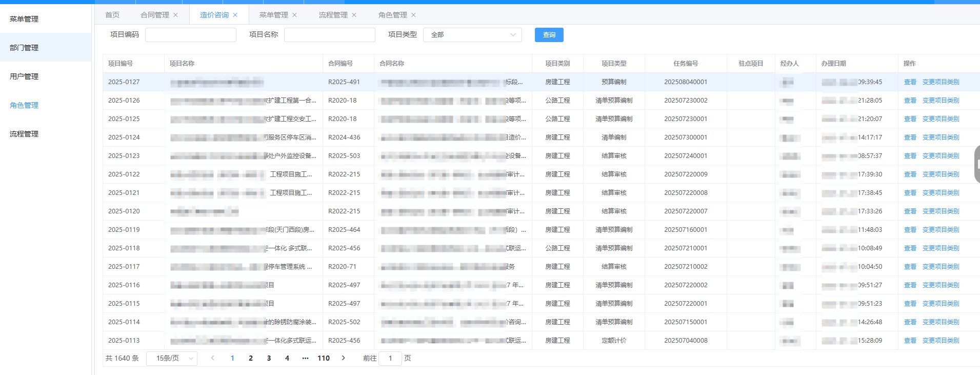This screenshot has height=375, width=980.
Task: Close the 造价咨询 tab
Action: [x=235, y=15]
